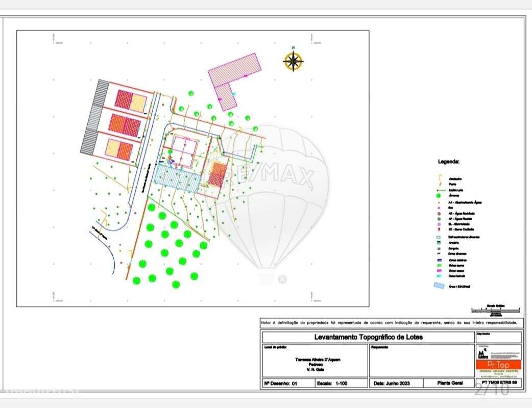
Task: Click the 'Escala: 1-100' cell
Action: pos(342,383)
